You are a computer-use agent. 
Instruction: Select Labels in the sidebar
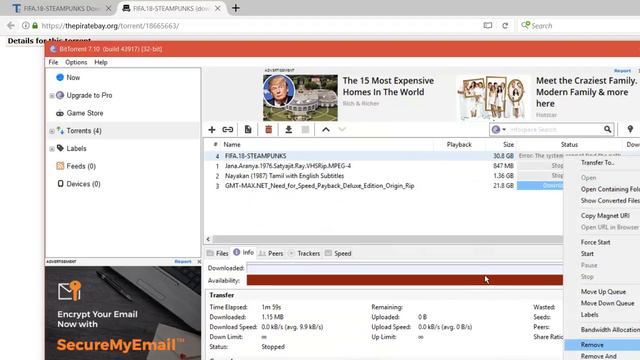(76, 149)
